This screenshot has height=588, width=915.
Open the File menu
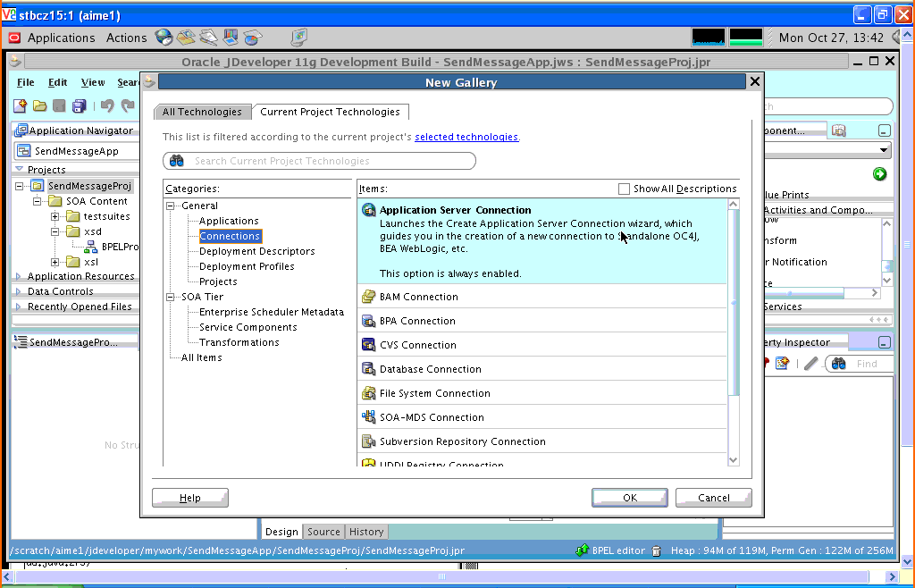pyautogui.click(x=26, y=82)
